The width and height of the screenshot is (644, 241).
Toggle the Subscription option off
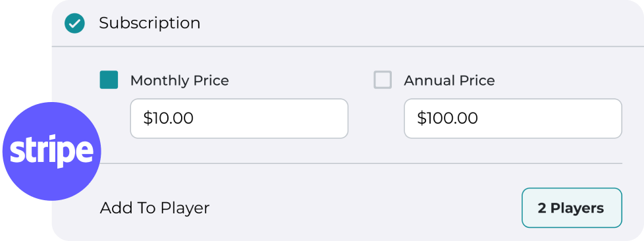tap(75, 24)
